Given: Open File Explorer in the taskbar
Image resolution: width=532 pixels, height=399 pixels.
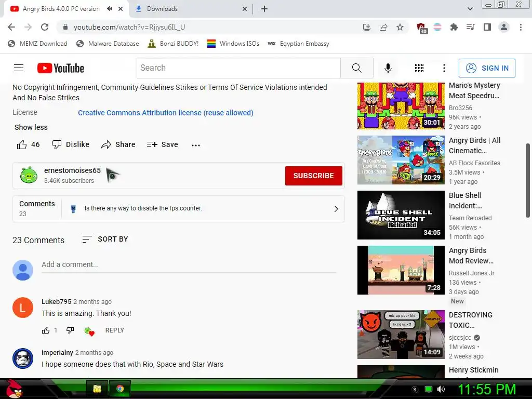Looking at the screenshot, I should (x=97, y=389).
